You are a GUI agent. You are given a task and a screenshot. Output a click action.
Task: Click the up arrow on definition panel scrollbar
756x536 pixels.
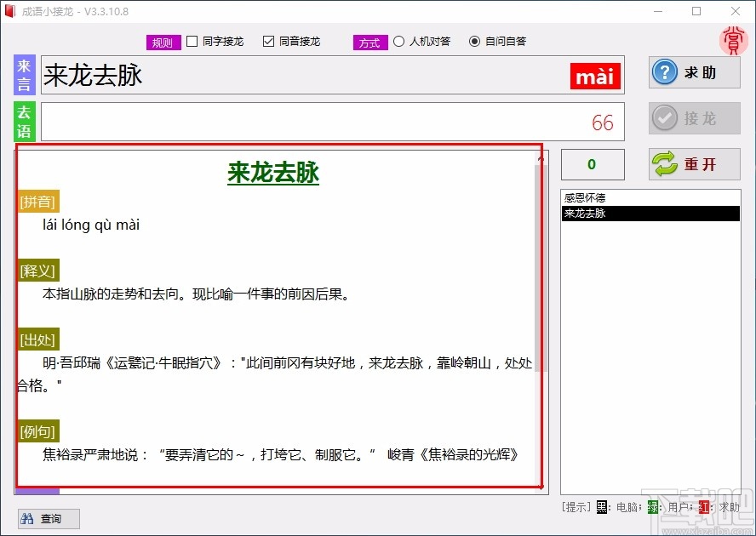click(540, 157)
